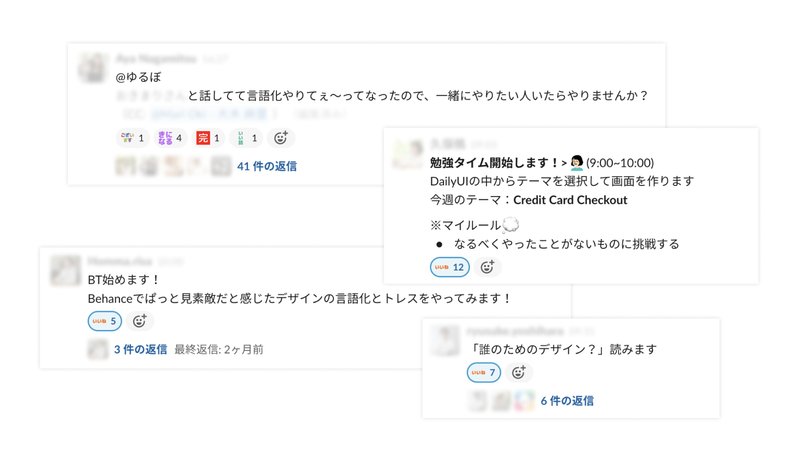This screenshot has width=800, height=450.
Task: Toggle the first reaction on the @ゆるぼ message
Action: click(132, 138)
